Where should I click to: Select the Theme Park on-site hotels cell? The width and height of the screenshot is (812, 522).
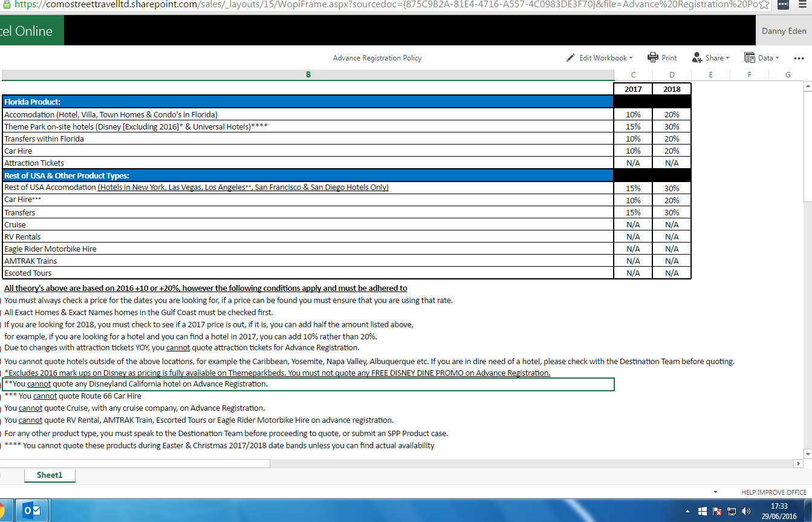pyautogui.click(x=308, y=126)
